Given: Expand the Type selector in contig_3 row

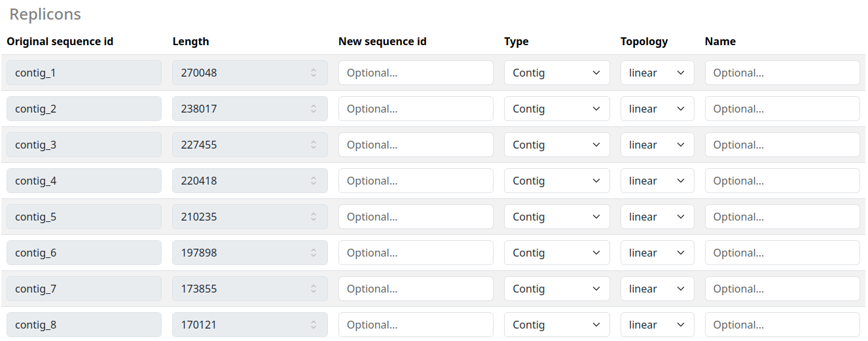Looking at the screenshot, I should 556,145.
